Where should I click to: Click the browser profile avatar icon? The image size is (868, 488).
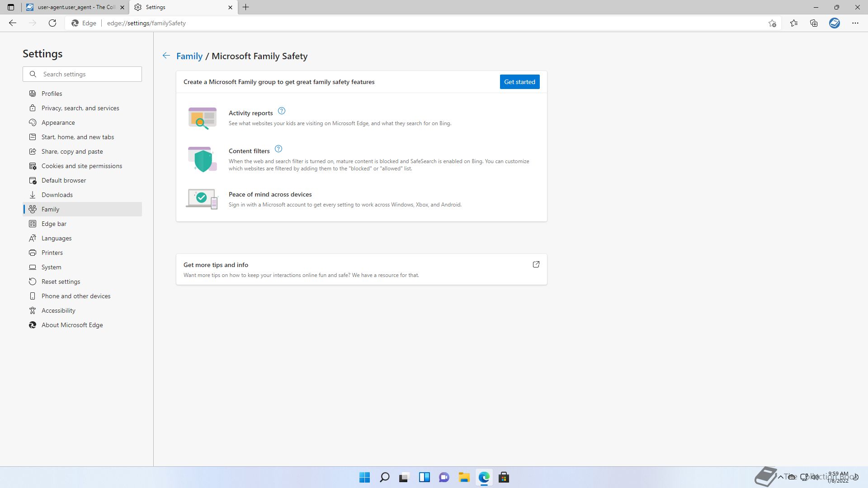tap(835, 23)
